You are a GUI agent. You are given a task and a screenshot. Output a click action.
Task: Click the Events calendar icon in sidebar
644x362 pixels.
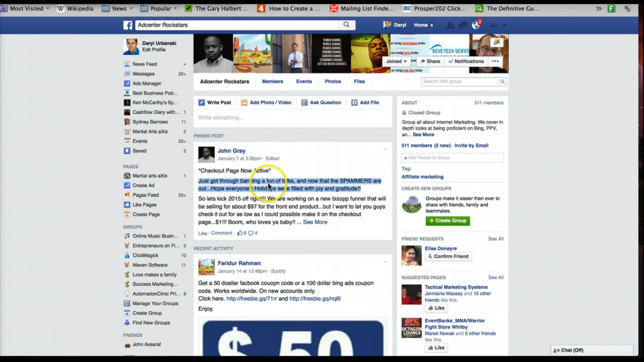pyautogui.click(x=127, y=141)
